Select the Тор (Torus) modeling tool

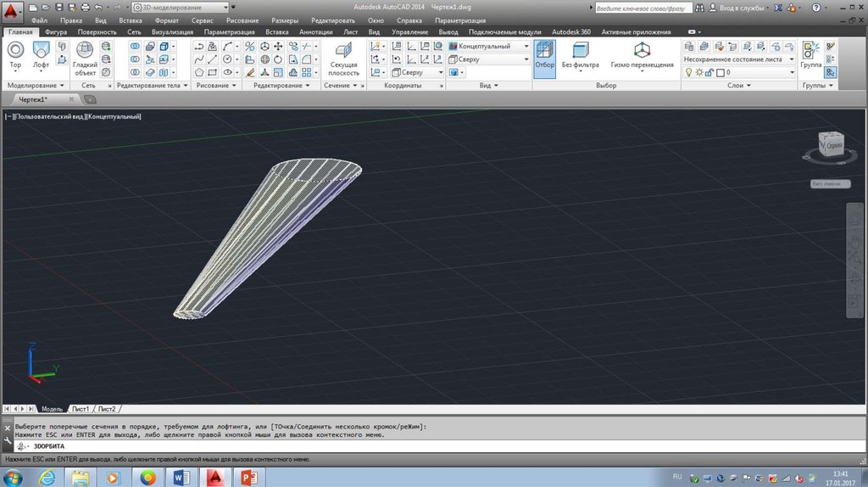(15, 51)
